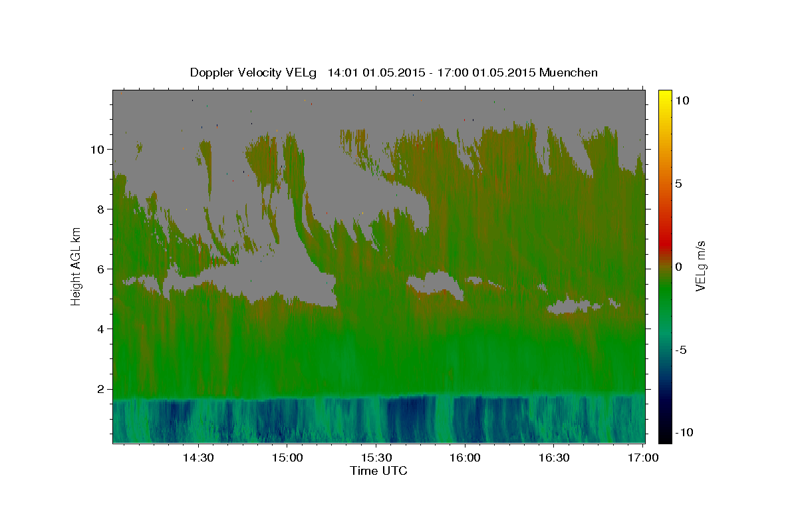Click the height axis label '10'
798x532 pixels.
[x=99, y=150]
